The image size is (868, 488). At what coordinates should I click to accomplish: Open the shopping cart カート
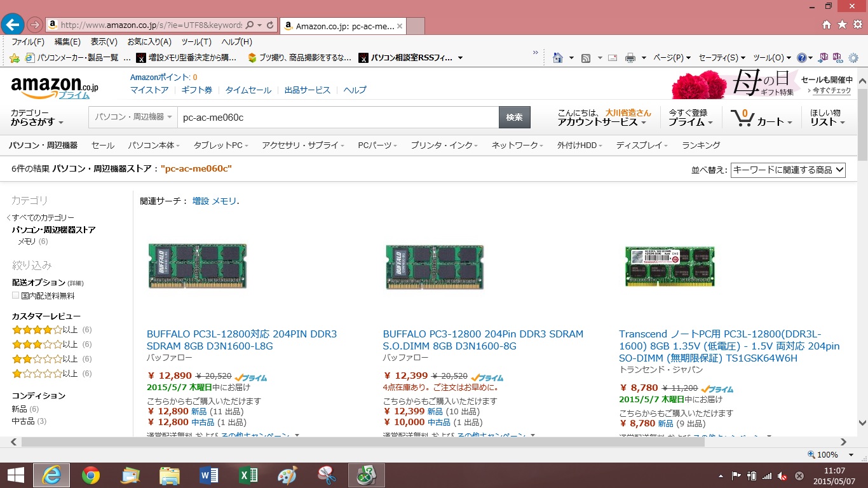tap(761, 118)
